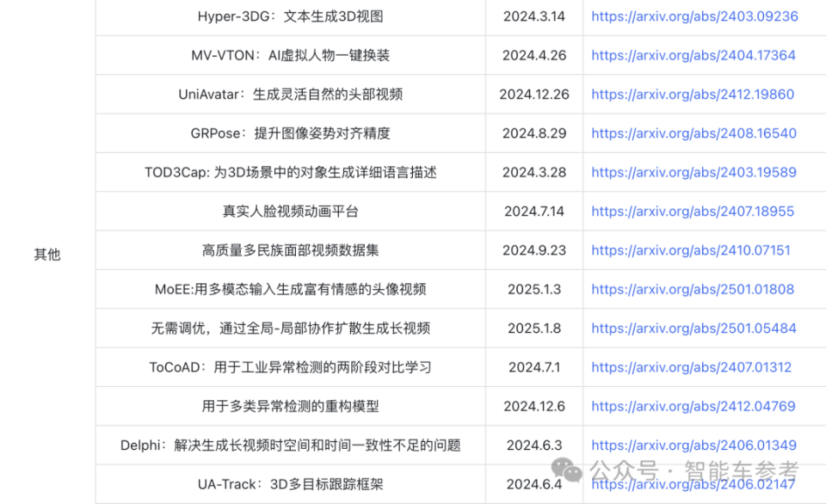Image resolution: width=826 pixels, height=504 pixels.
Task: Click the date 2024.12.6
Action: 534,406
